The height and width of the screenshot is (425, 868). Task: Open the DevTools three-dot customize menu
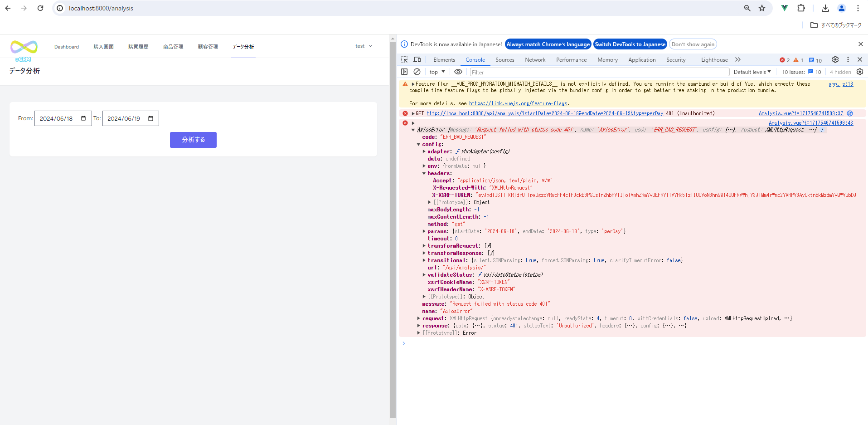point(848,59)
